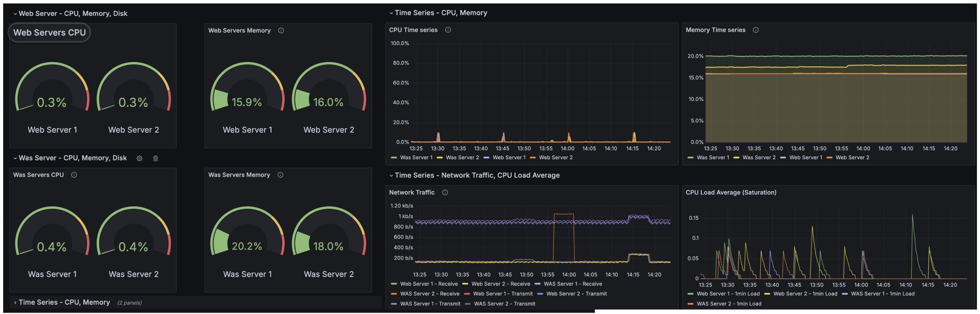Image resolution: width=980 pixels, height=314 pixels.
Task: Toggle Web Server 2 series in Memory legend
Action: coord(852,157)
